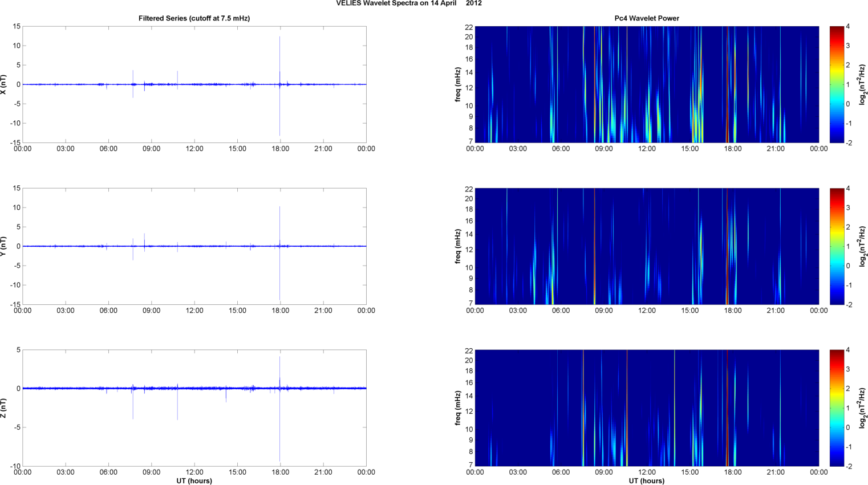Screen dimensions: 868x485
Task: Click the 12:00 tick label under the X series plot
Action: tap(194, 149)
